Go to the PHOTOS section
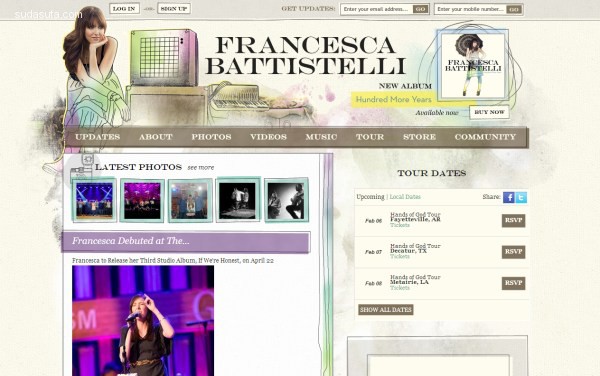This screenshot has width=600, height=376. coord(211,137)
